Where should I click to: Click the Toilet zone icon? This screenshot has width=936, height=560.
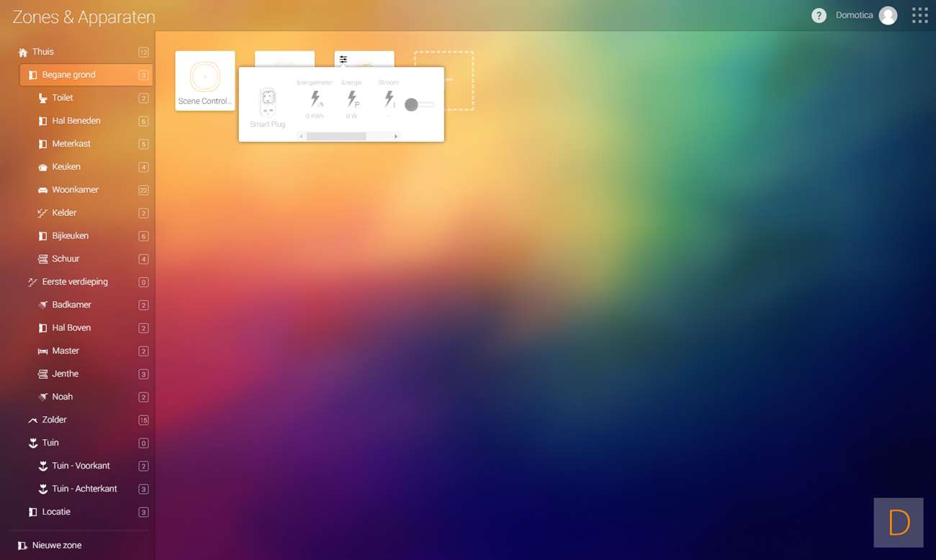pos(43,98)
